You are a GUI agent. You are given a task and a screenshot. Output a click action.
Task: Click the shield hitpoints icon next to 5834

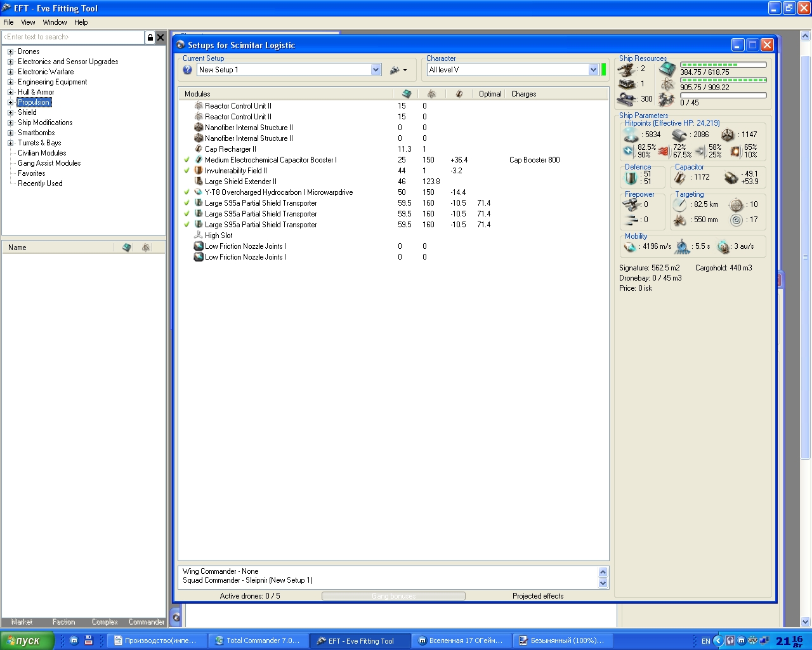631,135
